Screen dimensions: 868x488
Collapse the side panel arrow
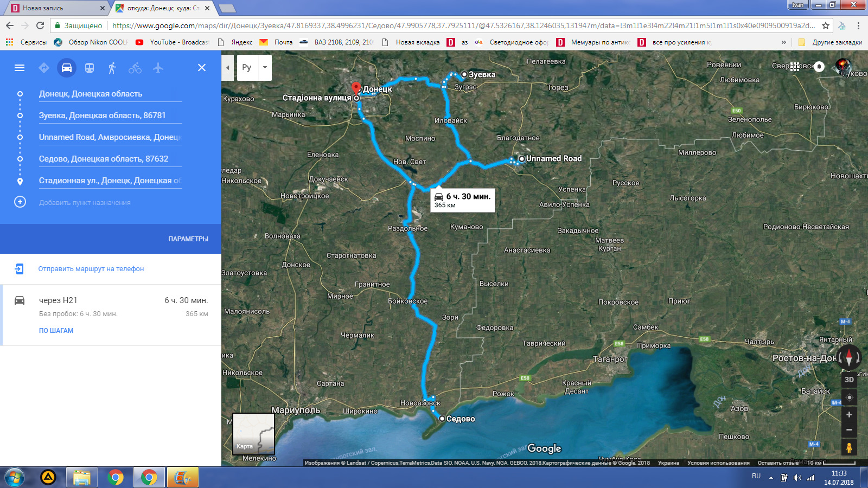click(228, 68)
